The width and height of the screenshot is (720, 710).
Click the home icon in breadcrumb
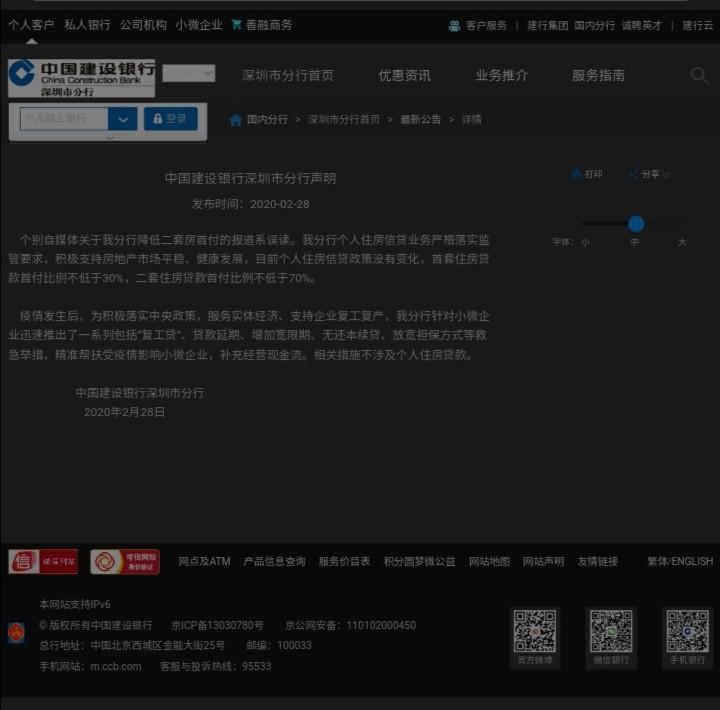tap(236, 120)
